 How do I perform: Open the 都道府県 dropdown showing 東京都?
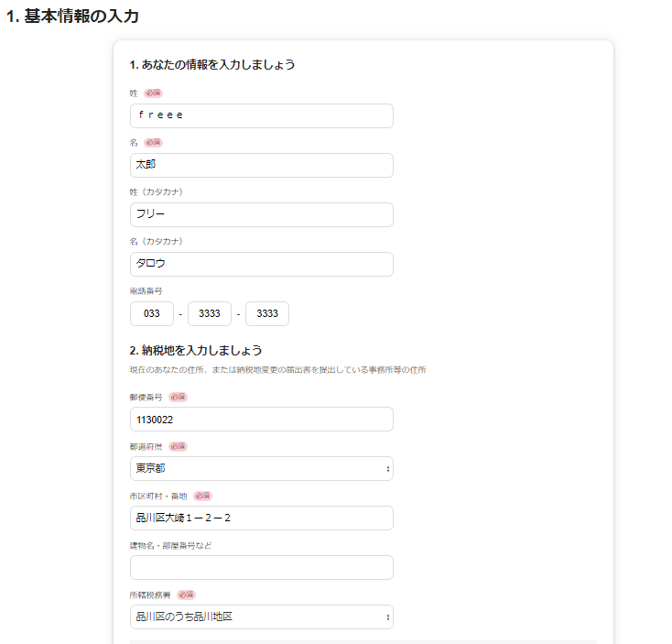[262, 469]
